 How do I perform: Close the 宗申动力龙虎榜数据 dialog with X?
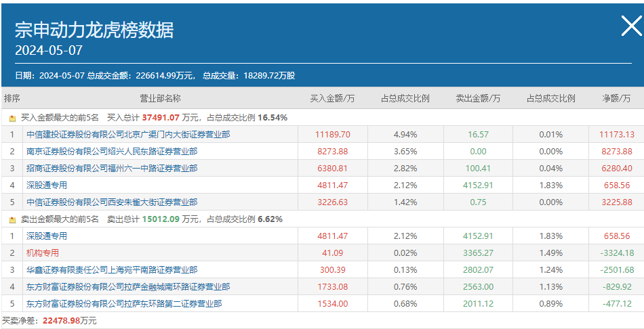click(631, 26)
